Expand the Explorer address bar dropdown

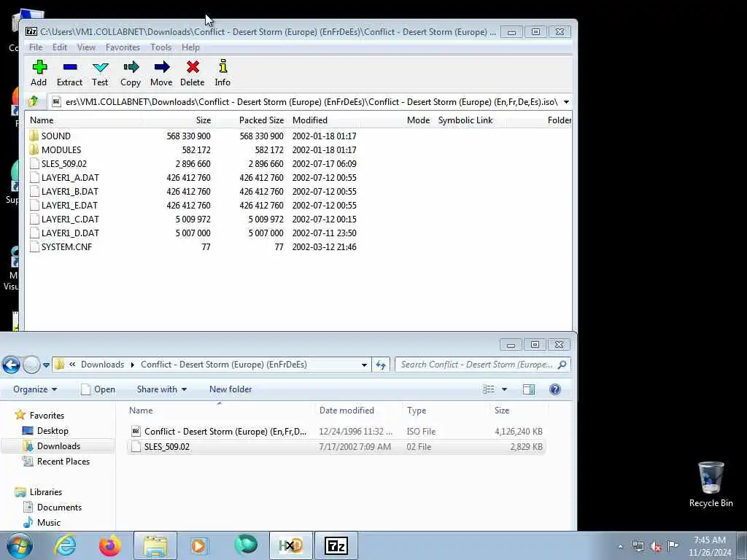(364, 365)
